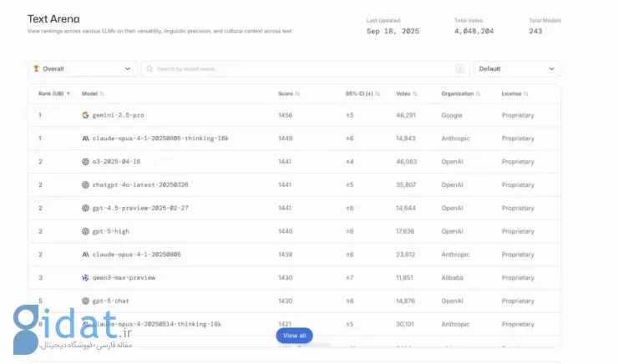
Task: Click OpenAI icon next to gpt-5-high
Action: point(85,231)
